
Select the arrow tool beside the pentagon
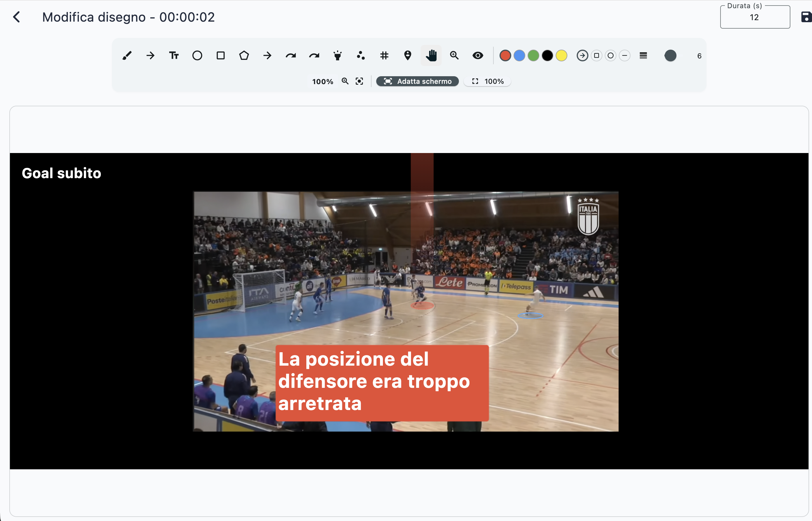click(267, 55)
